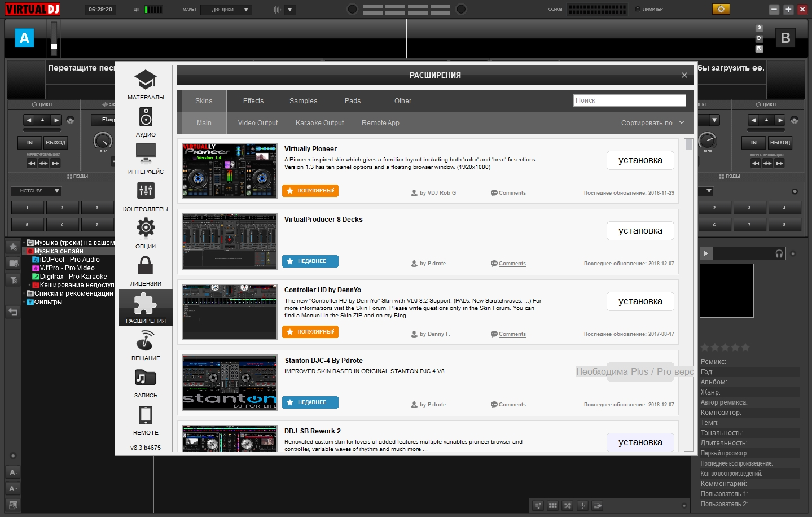The height and width of the screenshot is (517, 812).
Task: Click the Поиск search field
Action: pos(630,100)
